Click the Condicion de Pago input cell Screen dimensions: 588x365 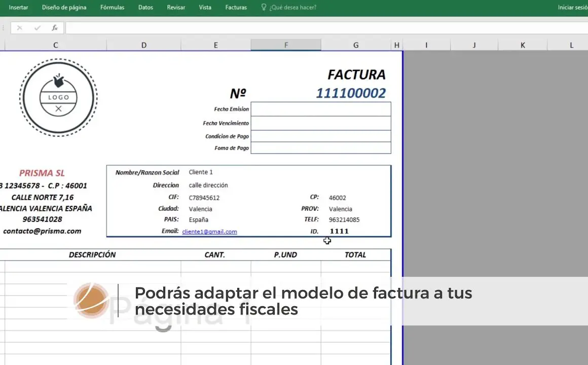(x=321, y=136)
